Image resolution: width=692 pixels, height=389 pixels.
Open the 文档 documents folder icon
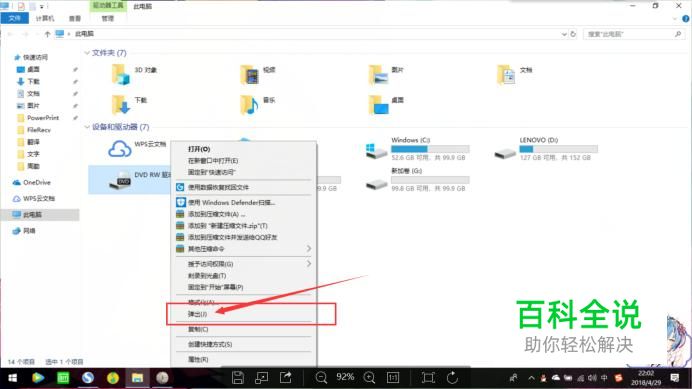[x=506, y=74]
